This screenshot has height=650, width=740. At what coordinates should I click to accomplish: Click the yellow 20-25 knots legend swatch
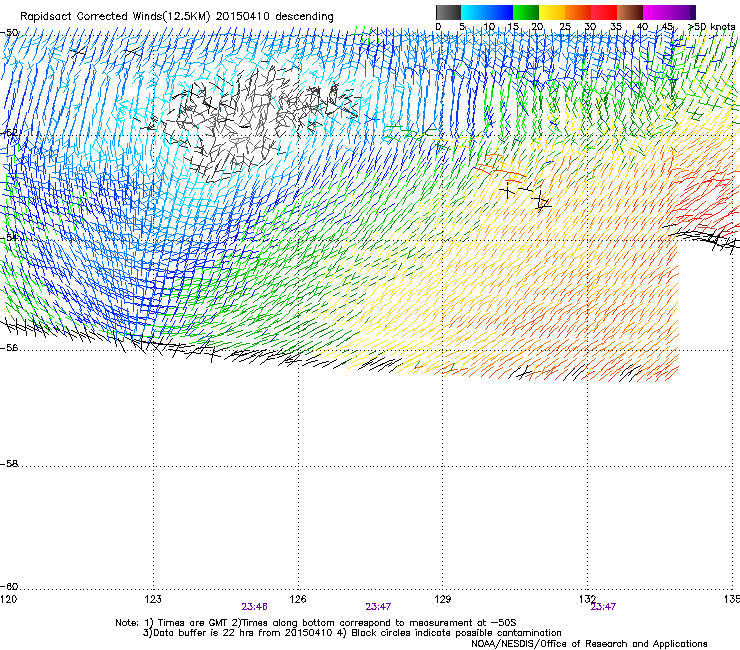552,12
